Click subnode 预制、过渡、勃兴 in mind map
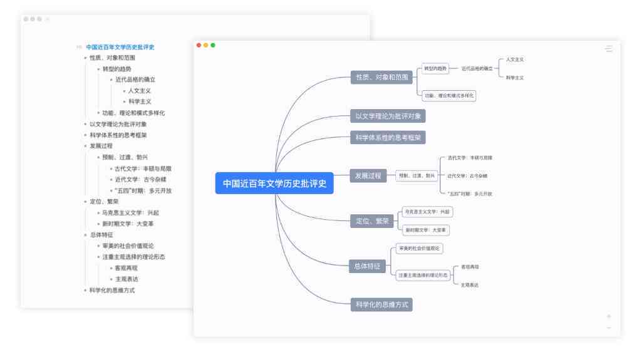This screenshot has height=362, width=644. (417, 175)
